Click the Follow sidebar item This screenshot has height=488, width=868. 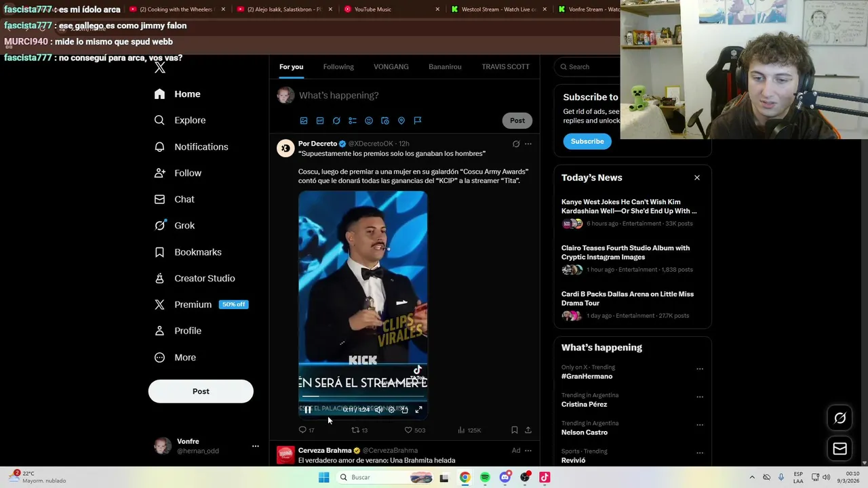[178, 173]
